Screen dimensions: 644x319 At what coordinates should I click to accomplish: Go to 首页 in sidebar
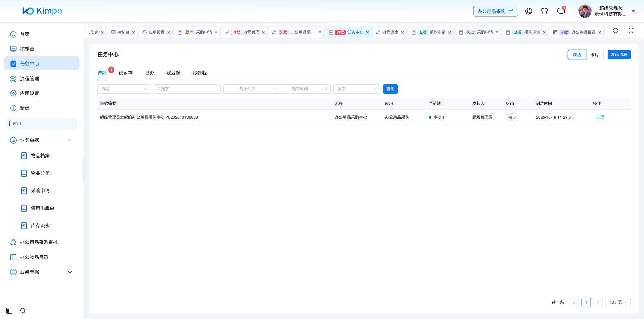pos(42,34)
